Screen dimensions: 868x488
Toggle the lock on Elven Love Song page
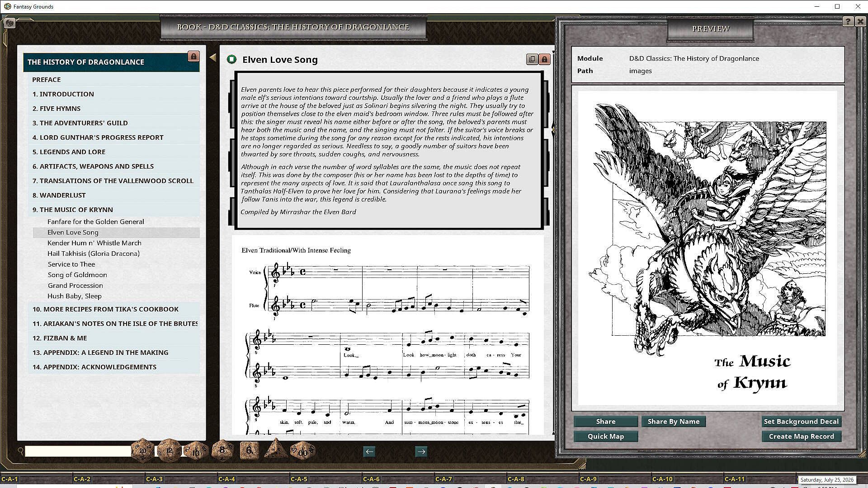point(544,59)
